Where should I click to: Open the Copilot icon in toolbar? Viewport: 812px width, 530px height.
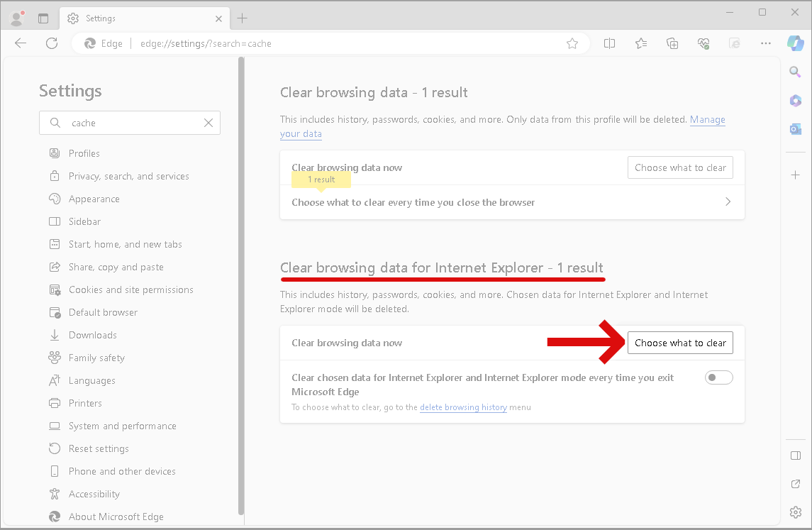click(x=796, y=43)
